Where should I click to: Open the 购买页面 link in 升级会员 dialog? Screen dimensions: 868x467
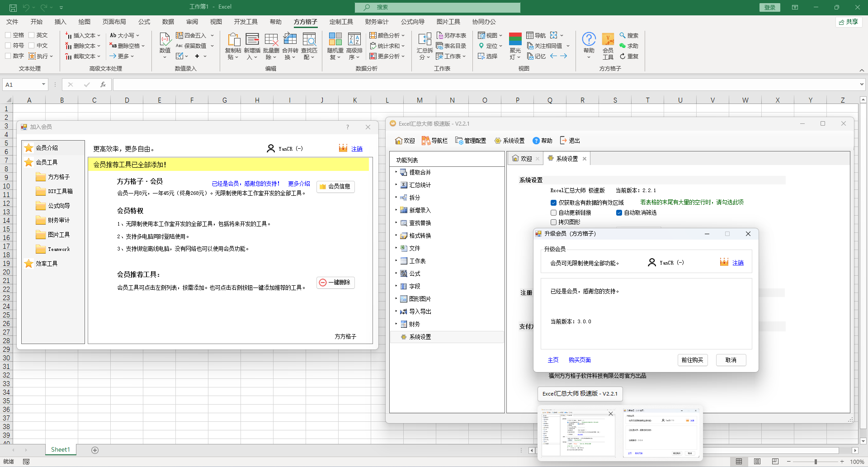pos(580,360)
